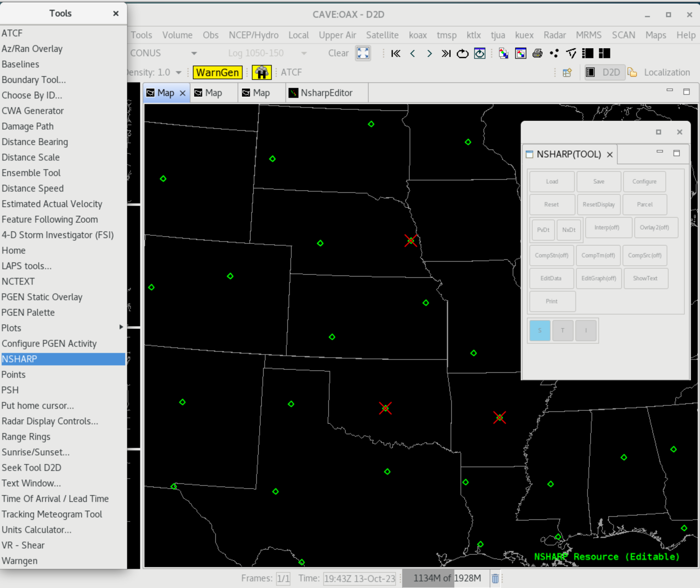Toggle CompStn(off) button
The height and width of the screenshot is (588, 700).
(551, 255)
